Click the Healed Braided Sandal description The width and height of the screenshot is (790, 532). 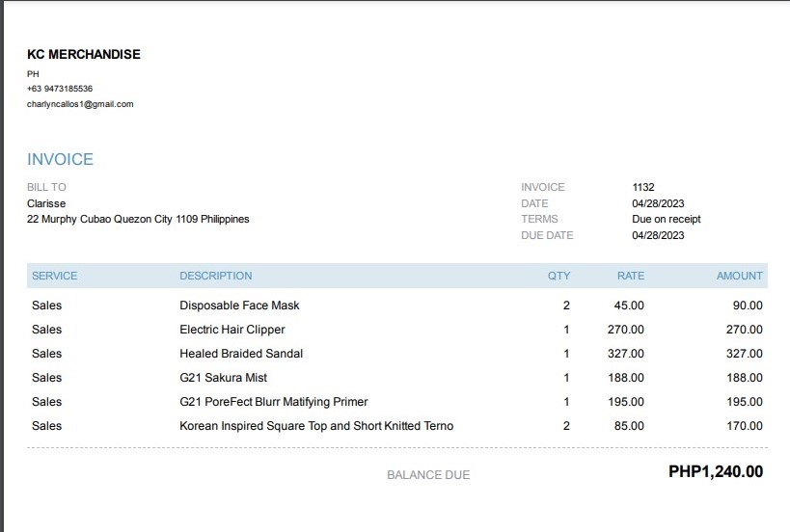coord(241,354)
